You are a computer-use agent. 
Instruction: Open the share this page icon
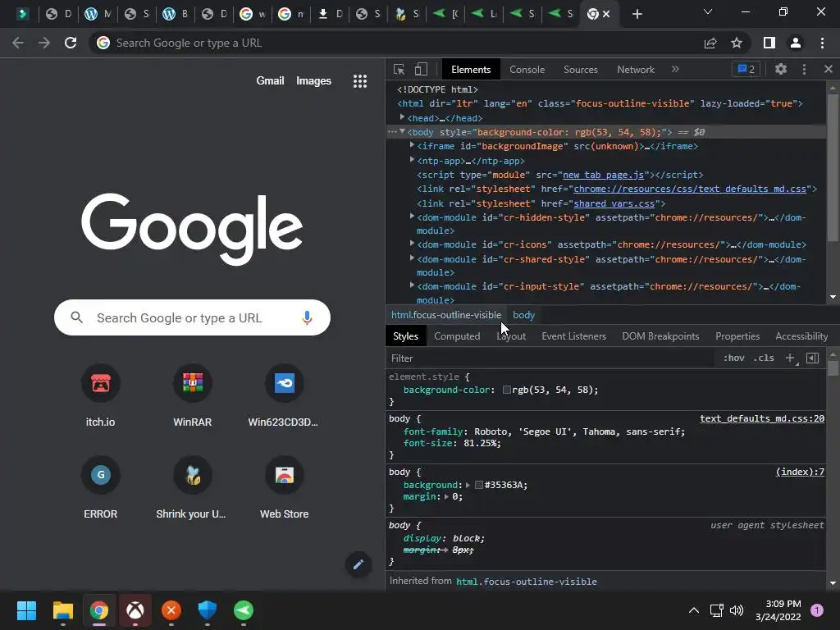710,43
